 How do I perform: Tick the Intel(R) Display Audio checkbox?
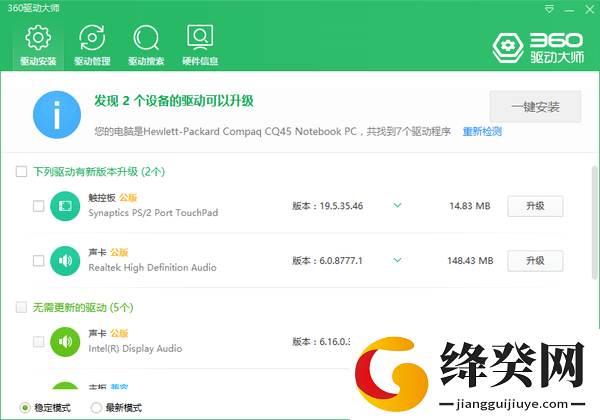[39, 342]
